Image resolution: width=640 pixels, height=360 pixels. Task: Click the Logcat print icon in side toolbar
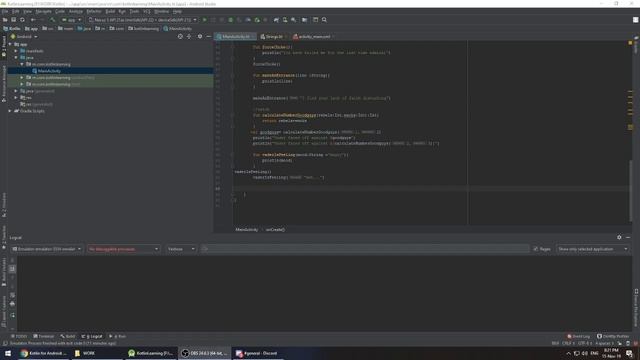point(12,304)
